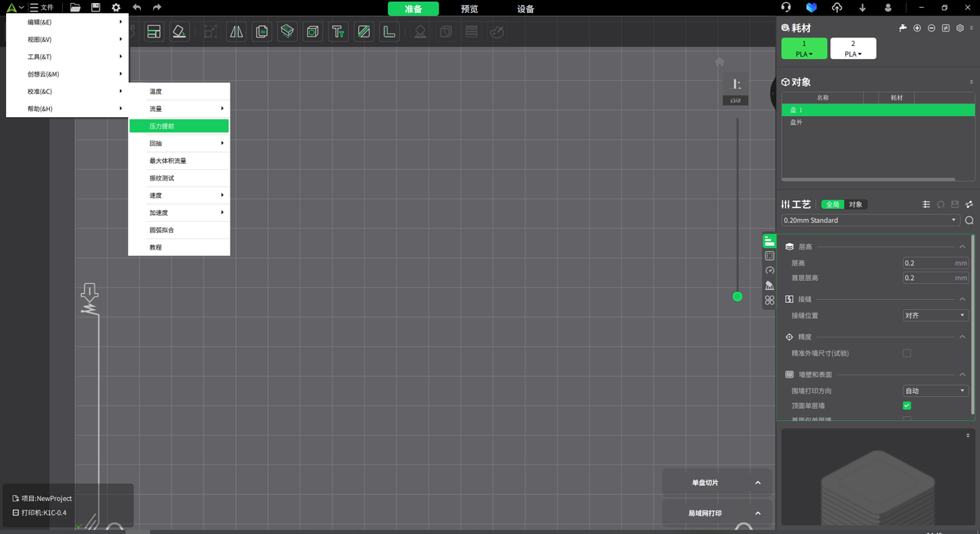This screenshot has width=980, height=534.
Task: Open the 接缝位置 dropdown
Action: pyautogui.click(x=936, y=315)
